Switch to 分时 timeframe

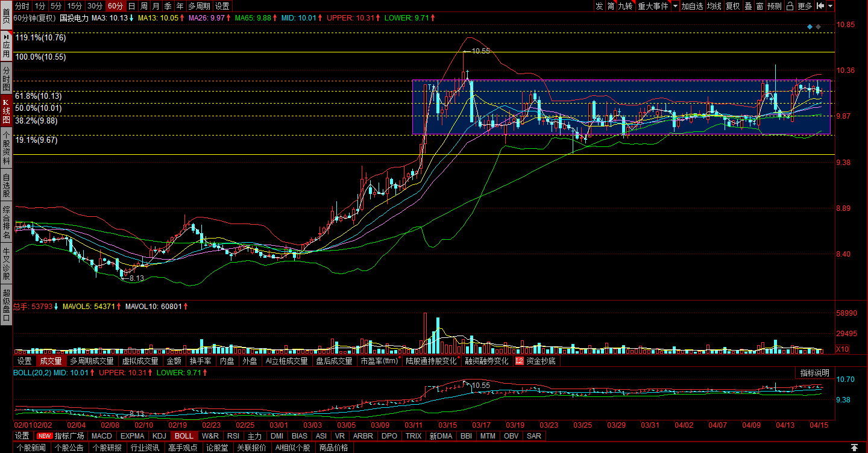tap(22, 6)
